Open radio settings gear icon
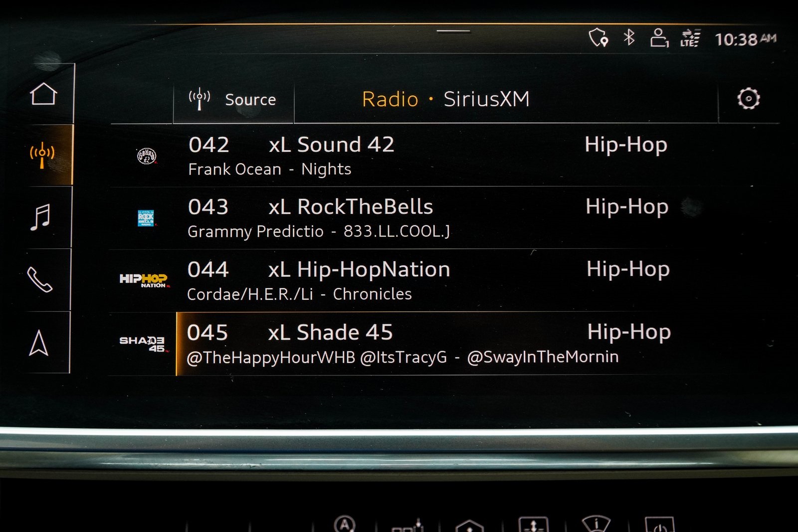The width and height of the screenshot is (798, 532). (x=748, y=98)
